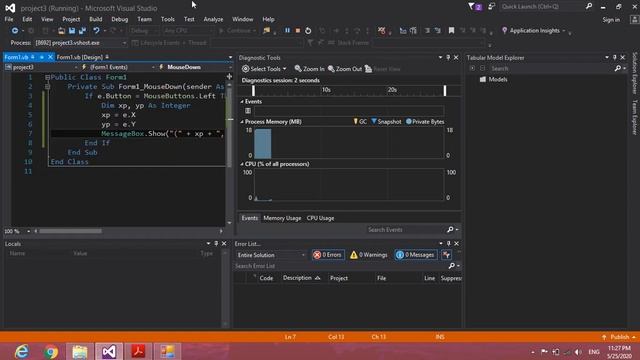
Task: Split the code editor using the plus icon
Action: coord(229,76)
